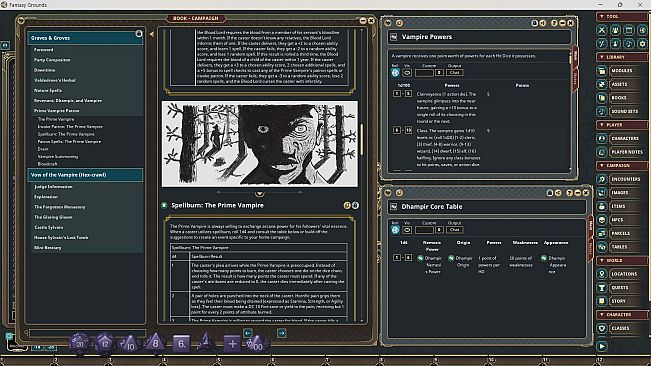
Task: Toggle Output Chat in Dhampir Core Table
Action: click(455, 229)
